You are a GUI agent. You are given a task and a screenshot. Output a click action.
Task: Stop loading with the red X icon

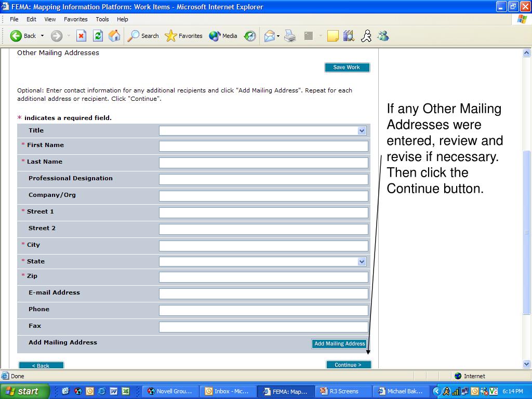click(81, 36)
